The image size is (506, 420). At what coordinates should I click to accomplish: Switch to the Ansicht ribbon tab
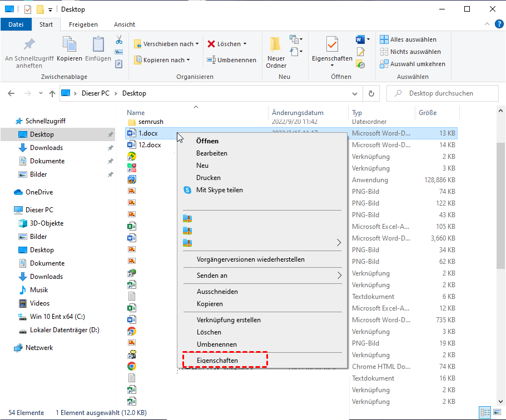[x=124, y=24]
